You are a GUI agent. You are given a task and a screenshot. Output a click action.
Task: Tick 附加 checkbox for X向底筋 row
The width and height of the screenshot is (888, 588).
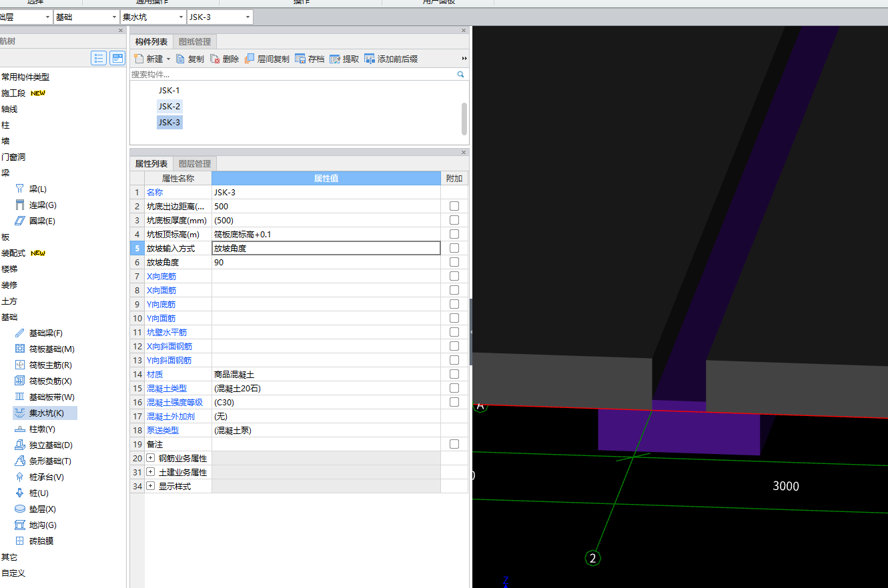[454, 276]
